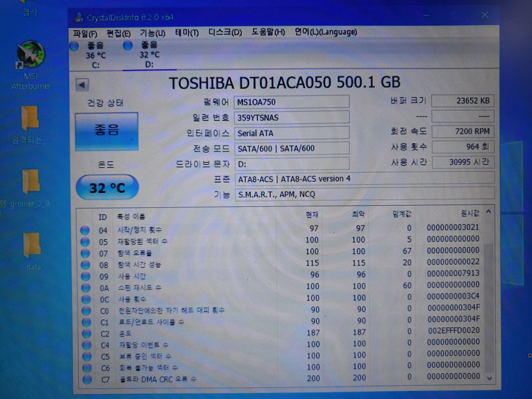Image resolution: width=532 pixels, height=399 pixels.
Task: Open the data folder on desktop
Action: click(x=33, y=251)
